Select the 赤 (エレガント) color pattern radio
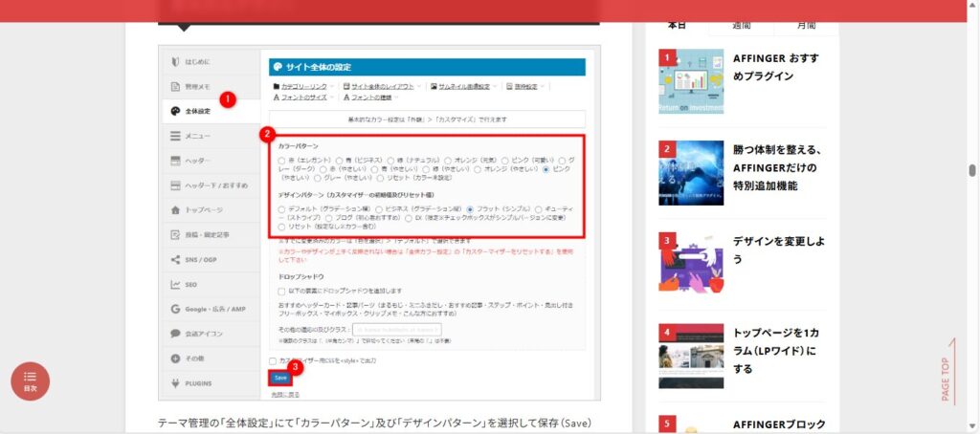This screenshot has width=980, height=434. 281,160
